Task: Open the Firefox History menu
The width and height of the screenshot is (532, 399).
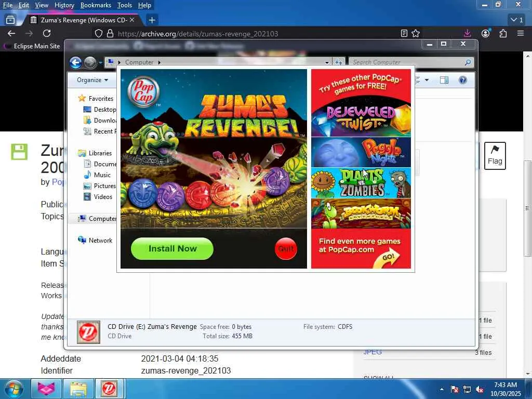Action: click(64, 5)
